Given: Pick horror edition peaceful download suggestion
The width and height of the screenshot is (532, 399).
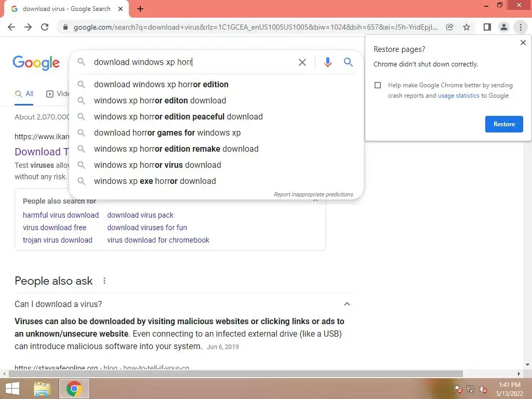Looking at the screenshot, I should pyautogui.click(x=216, y=117).
